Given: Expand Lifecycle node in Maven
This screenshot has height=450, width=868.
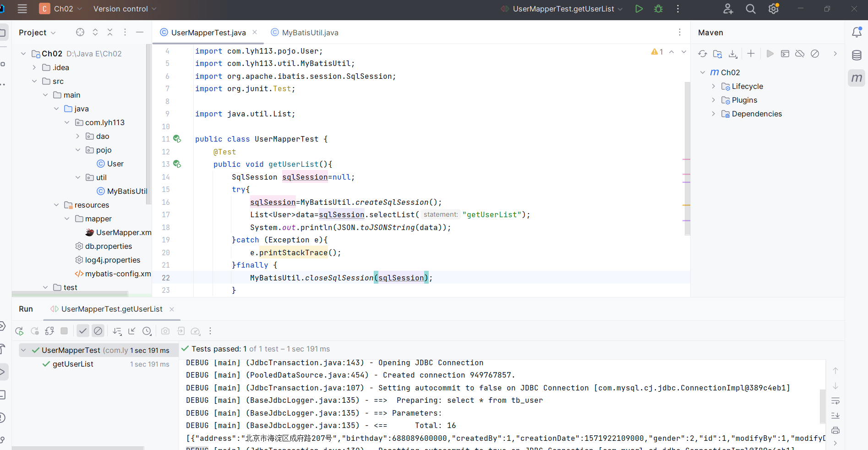Looking at the screenshot, I should pos(713,86).
